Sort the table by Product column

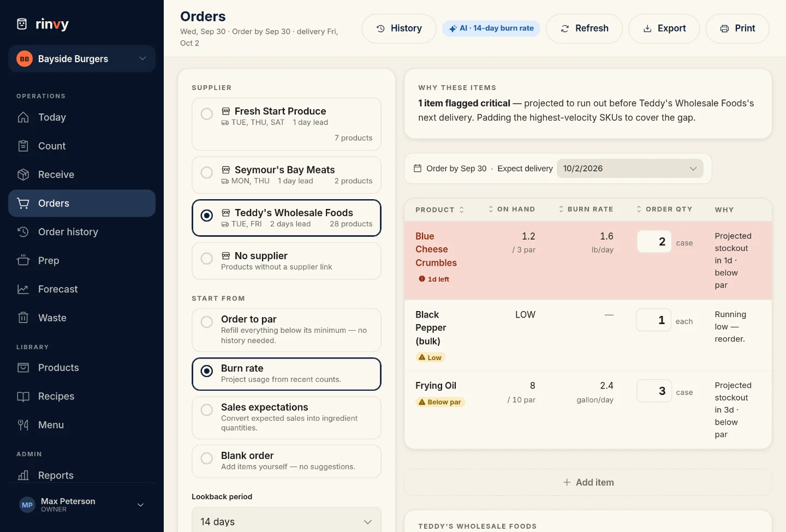click(440, 210)
